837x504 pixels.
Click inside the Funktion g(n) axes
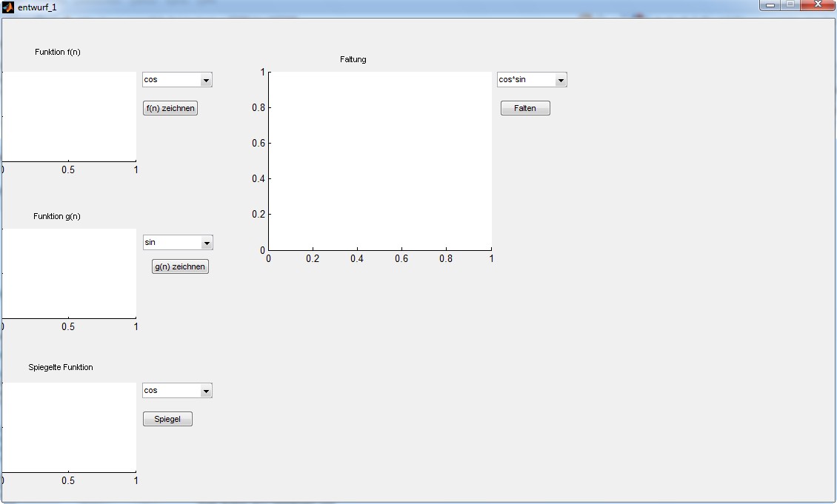coord(69,273)
